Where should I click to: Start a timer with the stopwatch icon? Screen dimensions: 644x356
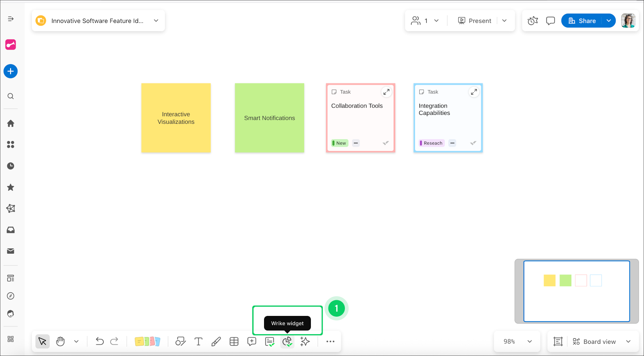532,20
